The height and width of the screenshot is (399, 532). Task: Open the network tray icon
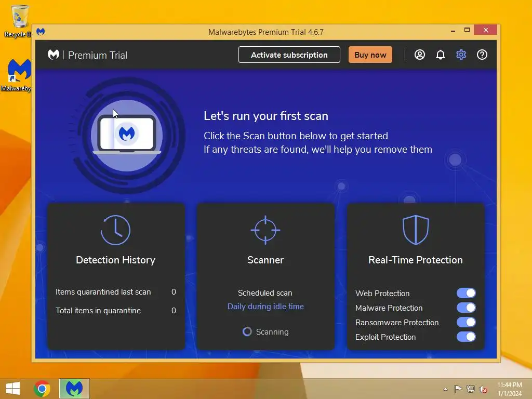(471, 389)
